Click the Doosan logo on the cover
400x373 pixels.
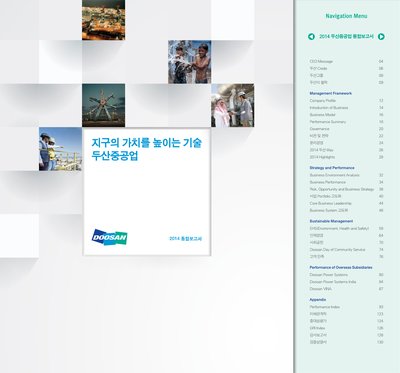(x=109, y=237)
